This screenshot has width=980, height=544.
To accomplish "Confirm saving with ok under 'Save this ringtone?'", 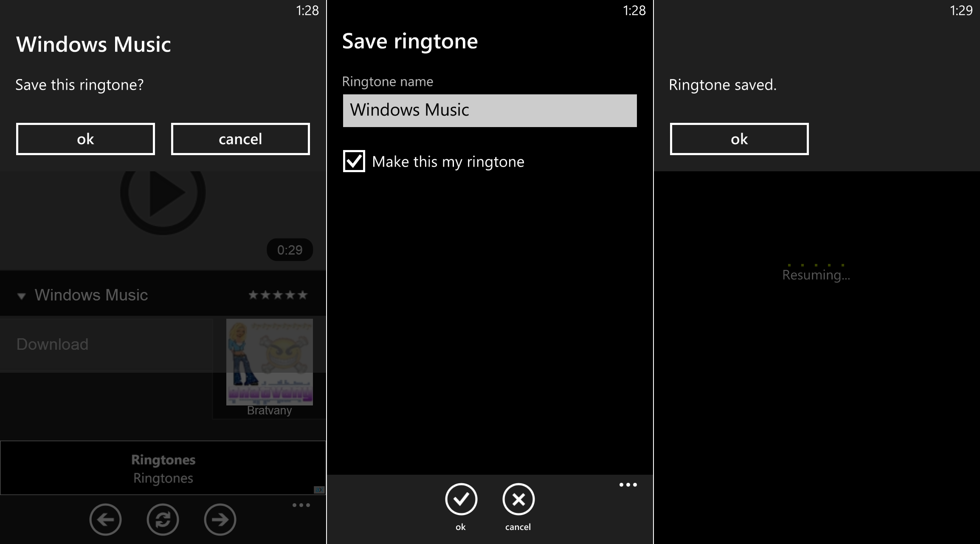I will [85, 139].
